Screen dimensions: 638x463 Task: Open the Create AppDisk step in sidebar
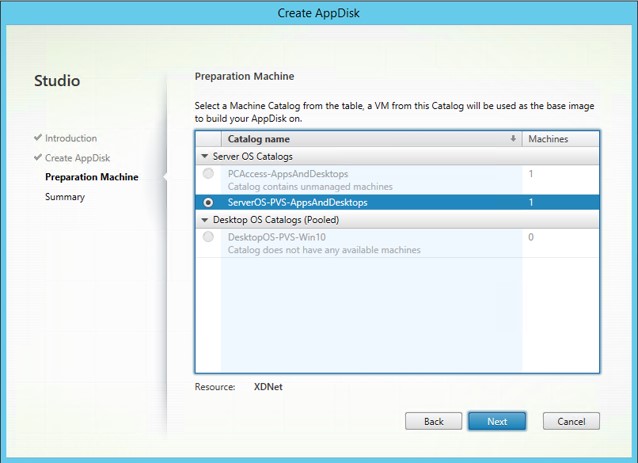(78, 158)
